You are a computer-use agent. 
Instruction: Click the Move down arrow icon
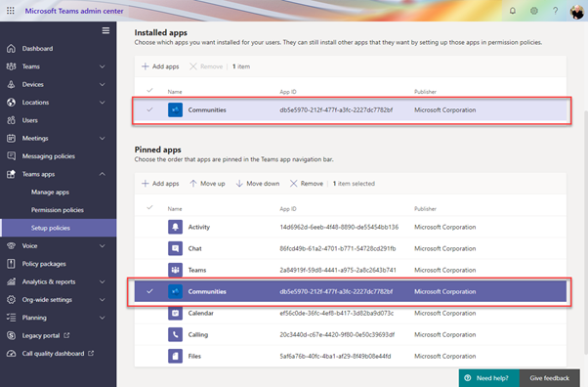pos(239,183)
